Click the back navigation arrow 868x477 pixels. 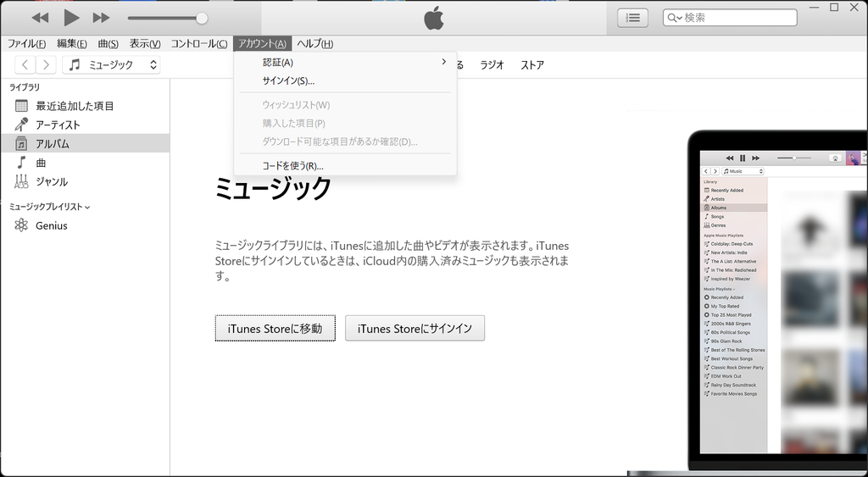[x=25, y=64]
